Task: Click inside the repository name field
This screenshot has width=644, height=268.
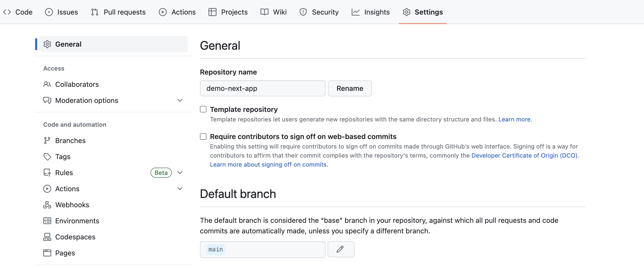Action: click(x=262, y=88)
